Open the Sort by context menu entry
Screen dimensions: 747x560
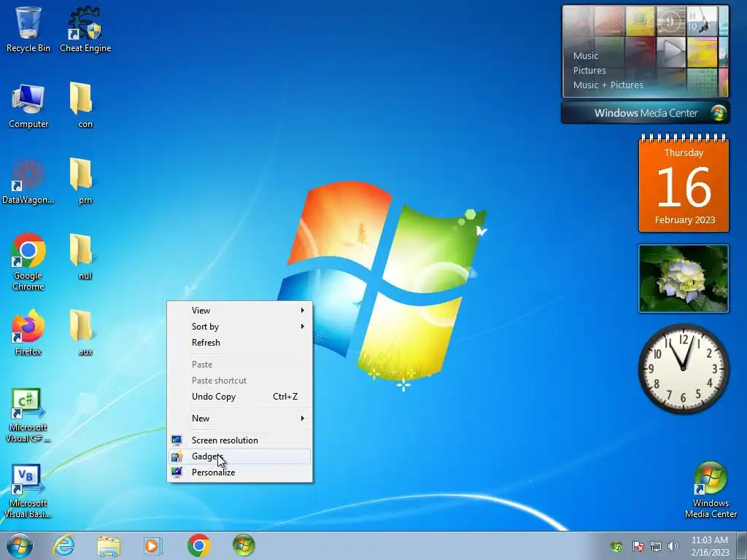pyautogui.click(x=239, y=326)
